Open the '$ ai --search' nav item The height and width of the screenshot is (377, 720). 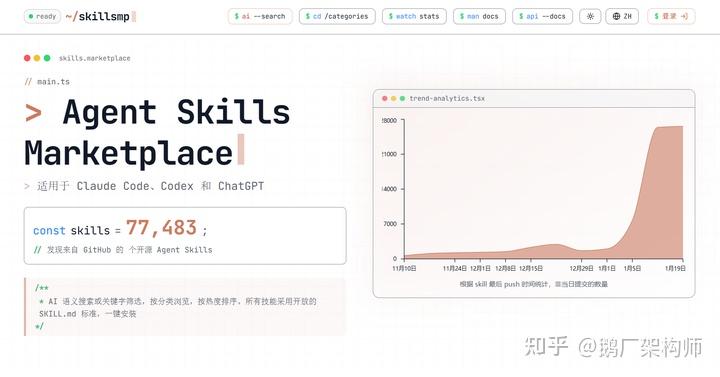click(260, 16)
